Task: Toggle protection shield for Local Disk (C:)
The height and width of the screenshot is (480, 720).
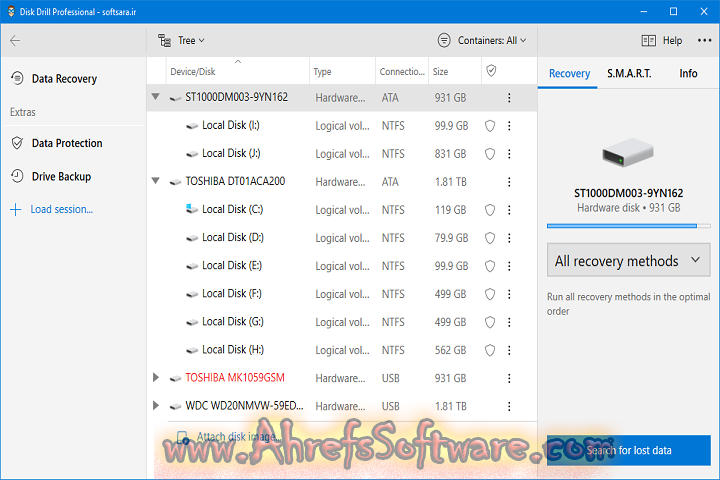Action: coord(490,210)
